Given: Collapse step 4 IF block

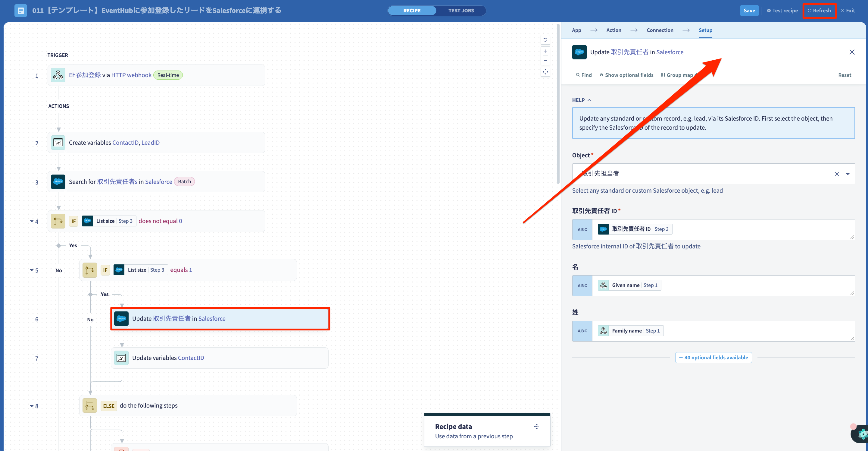Looking at the screenshot, I should tap(31, 221).
